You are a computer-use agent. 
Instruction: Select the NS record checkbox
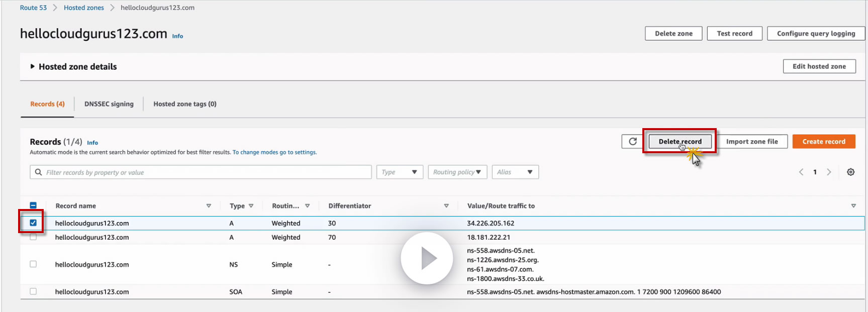click(33, 264)
